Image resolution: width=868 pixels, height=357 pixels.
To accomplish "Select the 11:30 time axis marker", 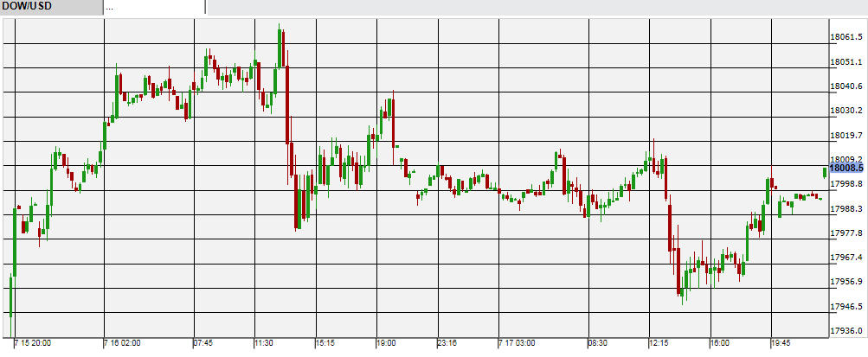I will click(265, 343).
